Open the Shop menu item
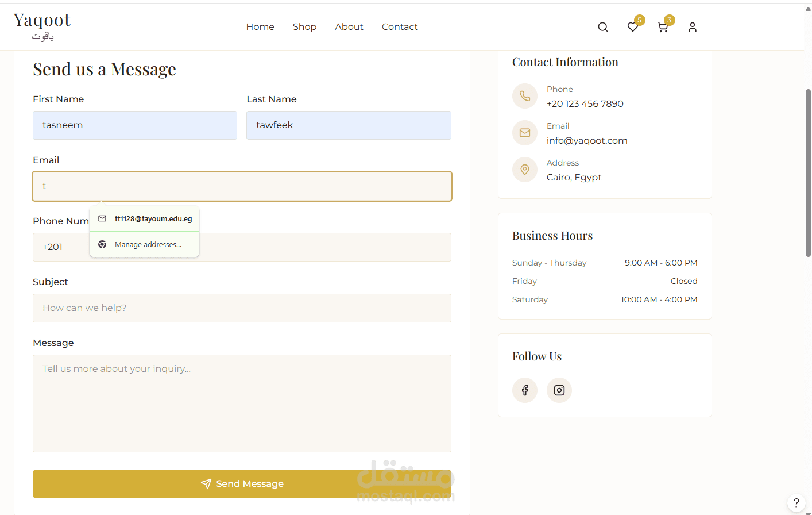The width and height of the screenshot is (812, 515). click(304, 27)
